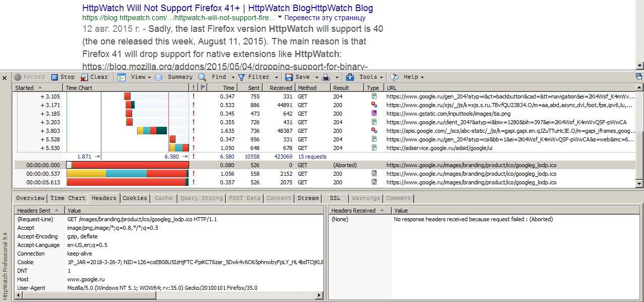Switch to the Cookies tab

coord(135,198)
